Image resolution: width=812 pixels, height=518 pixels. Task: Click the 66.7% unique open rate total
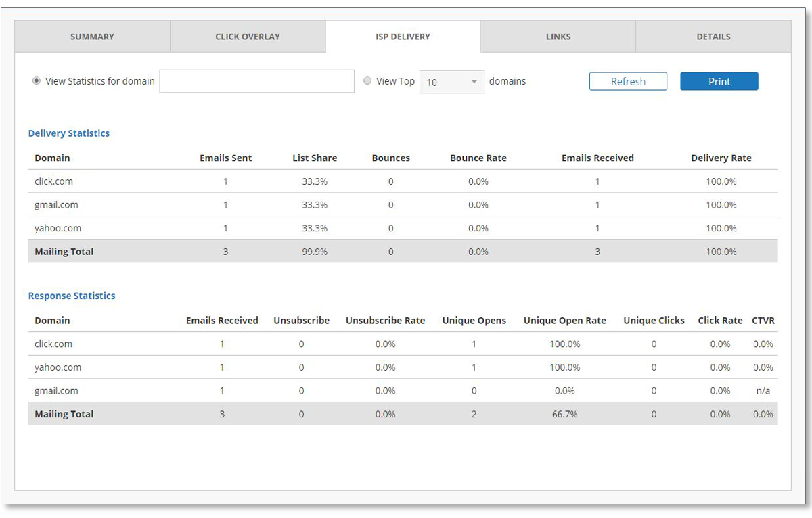click(x=565, y=414)
